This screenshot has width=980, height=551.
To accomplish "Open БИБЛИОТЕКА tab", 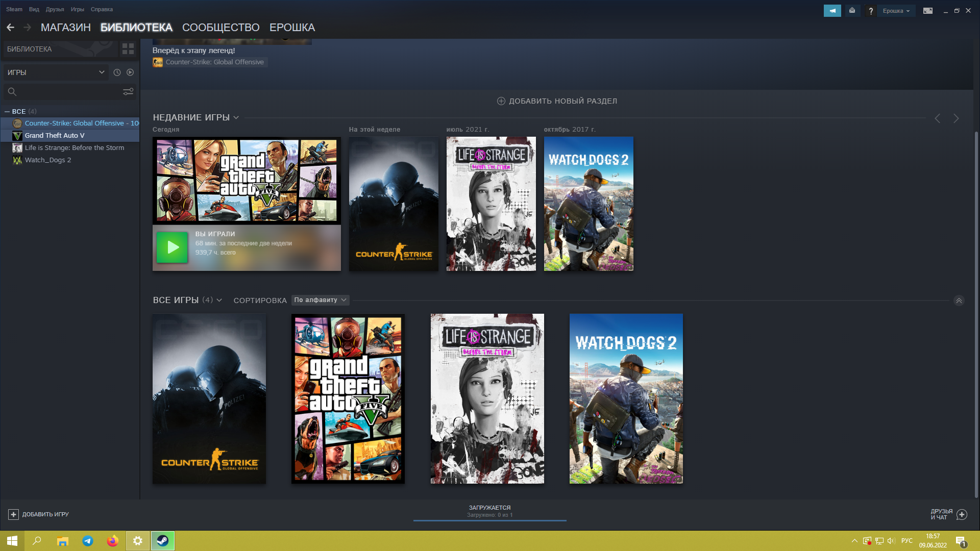I will (x=136, y=28).
